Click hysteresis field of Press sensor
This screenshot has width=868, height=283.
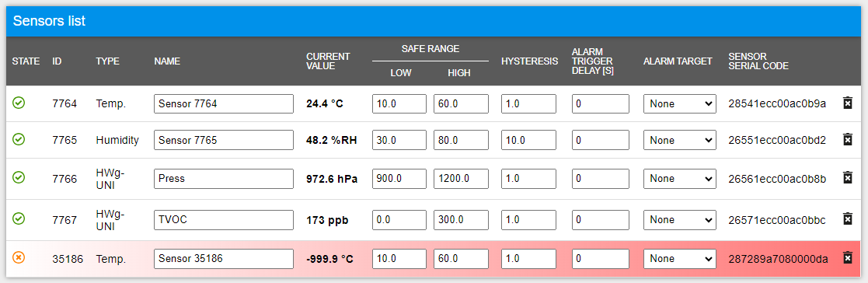click(528, 179)
